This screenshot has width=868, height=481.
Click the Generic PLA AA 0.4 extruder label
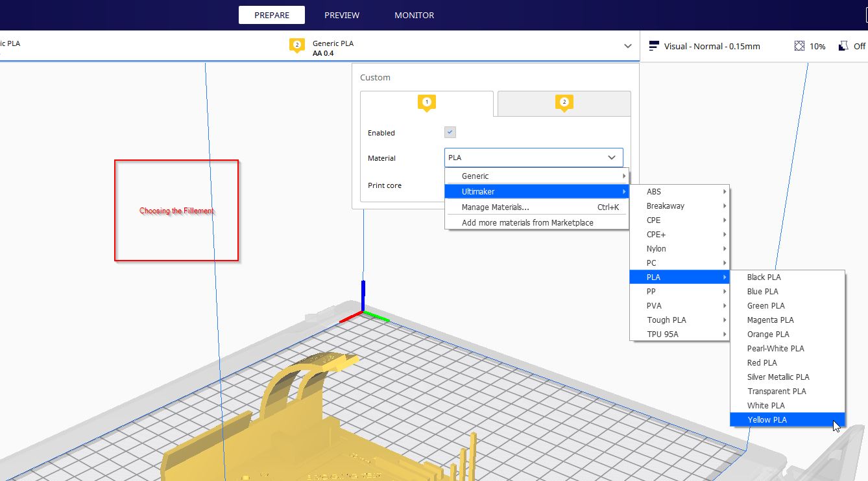[x=333, y=48]
